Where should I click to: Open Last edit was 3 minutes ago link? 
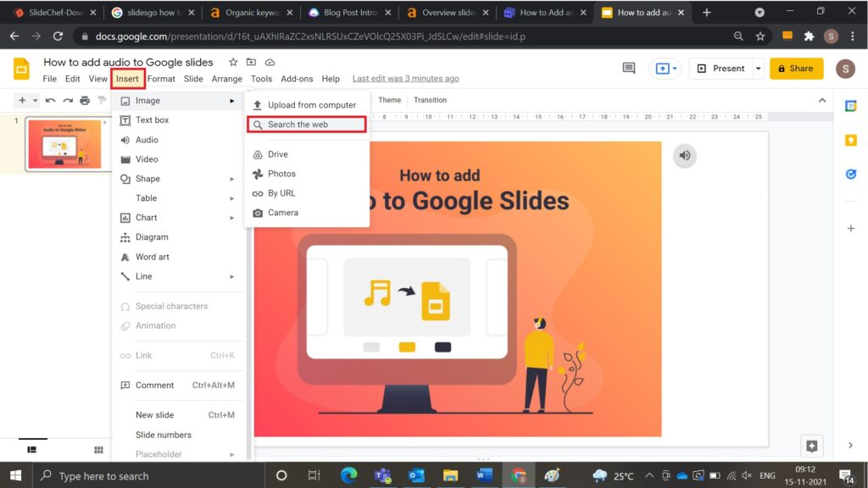click(406, 79)
